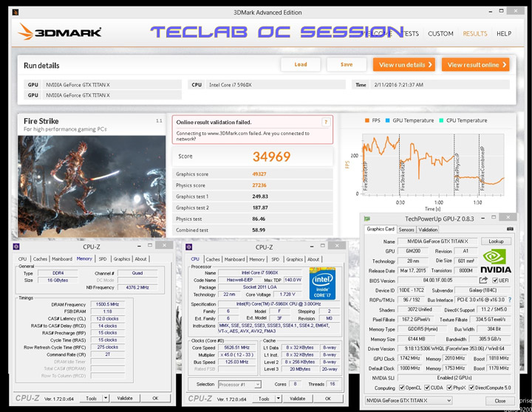Switch to Validation tab in GPU-Z
This screenshot has width=532, height=412.
coord(428,230)
